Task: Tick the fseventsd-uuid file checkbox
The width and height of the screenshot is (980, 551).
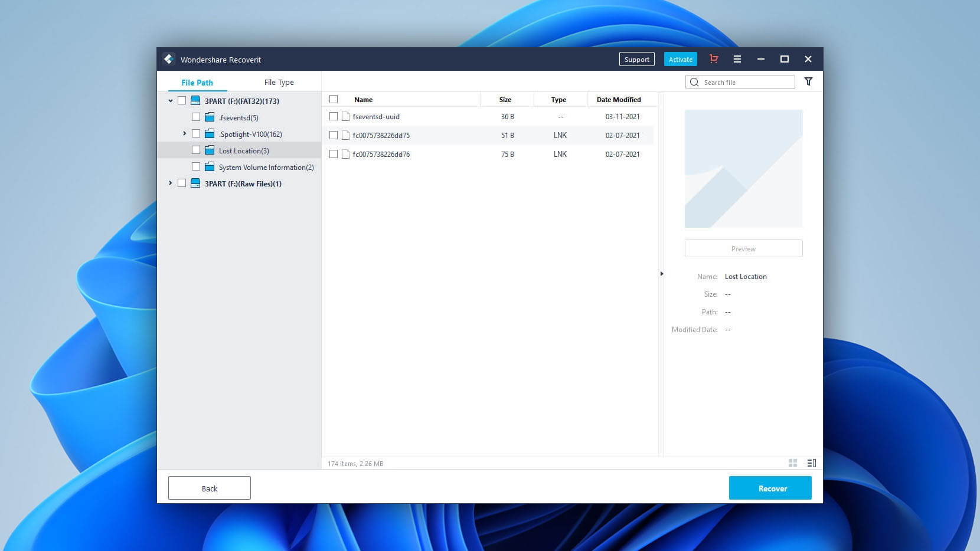Action: [334, 116]
